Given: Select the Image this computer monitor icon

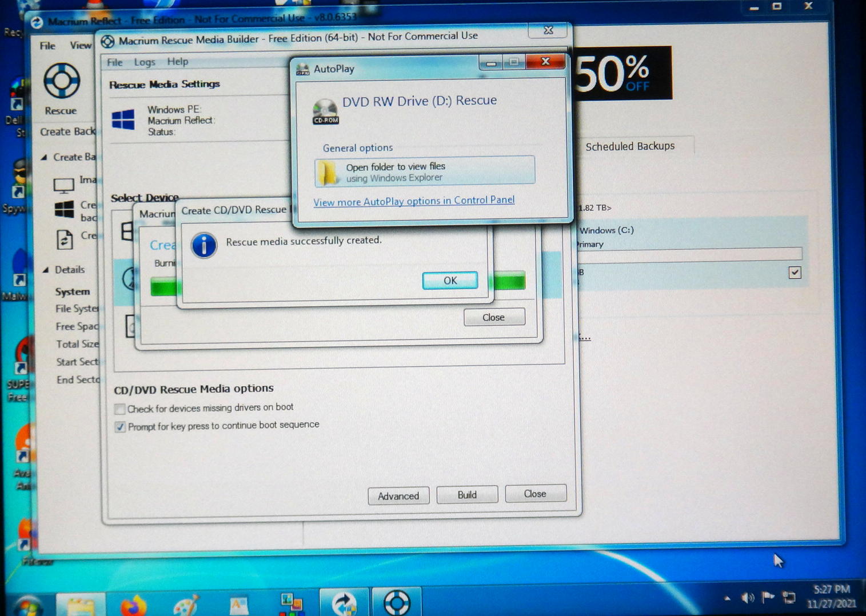Looking at the screenshot, I should click(64, 186).
